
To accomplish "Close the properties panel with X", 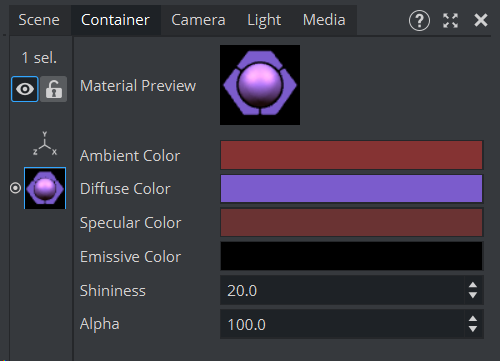I will pyautogui.click(x=481, y=20).
